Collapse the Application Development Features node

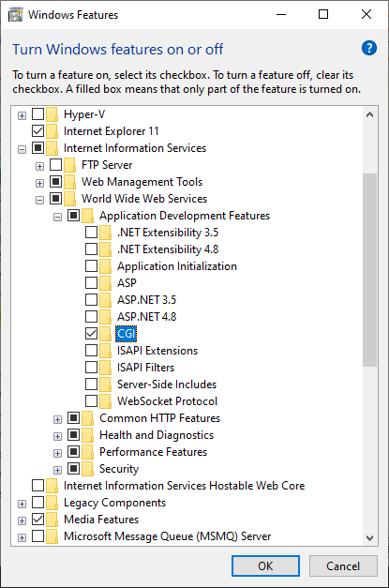(57, 217)
